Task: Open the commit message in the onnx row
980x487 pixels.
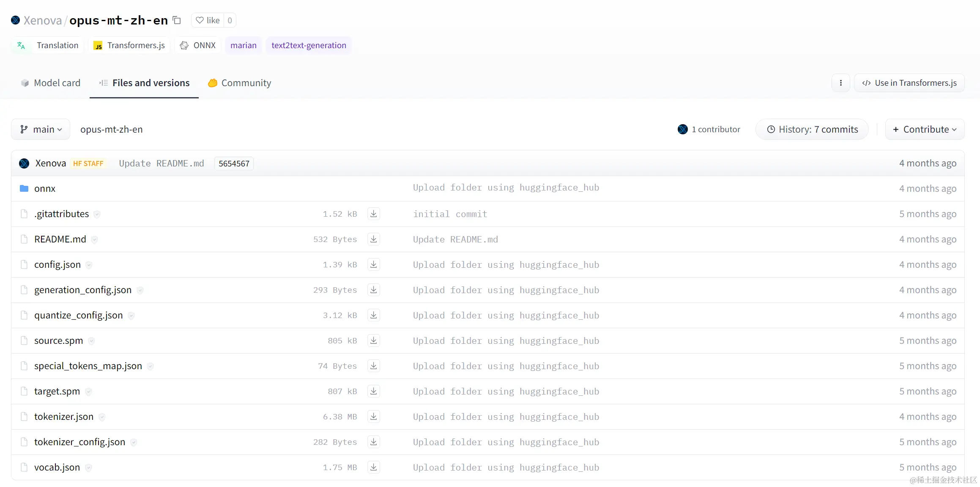Action: pos(506,188)
